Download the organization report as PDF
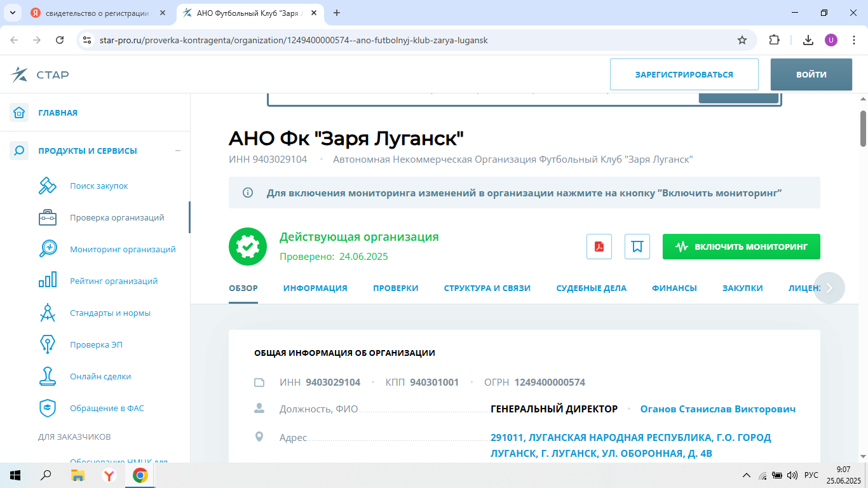Image resolution: width=868 pixels, height=488 pixels. point(599,247)
